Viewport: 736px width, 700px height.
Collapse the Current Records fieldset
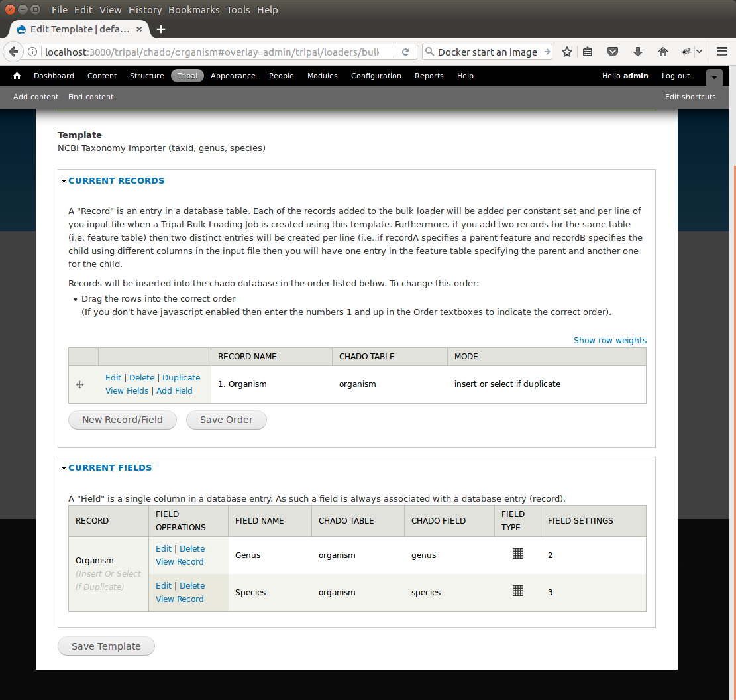(x=116, y=180)
